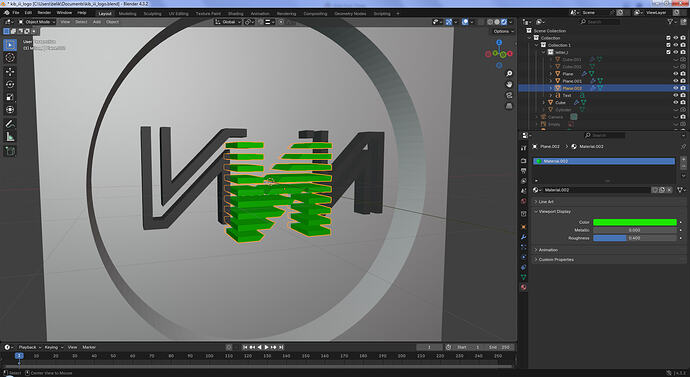Collapse the letter_i collection
Viewport: 690px width, 377px height.
click(x=543, y=52)
